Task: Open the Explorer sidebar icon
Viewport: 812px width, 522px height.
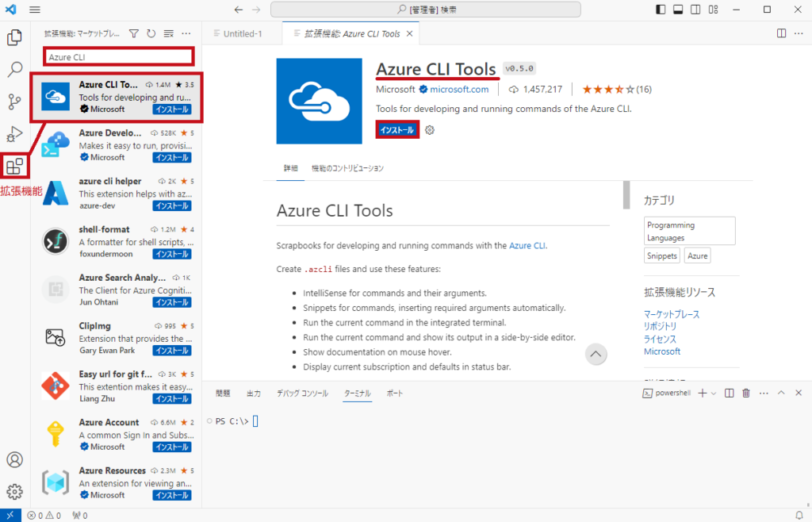Action: pyautogui.click(x=13, y=37)
